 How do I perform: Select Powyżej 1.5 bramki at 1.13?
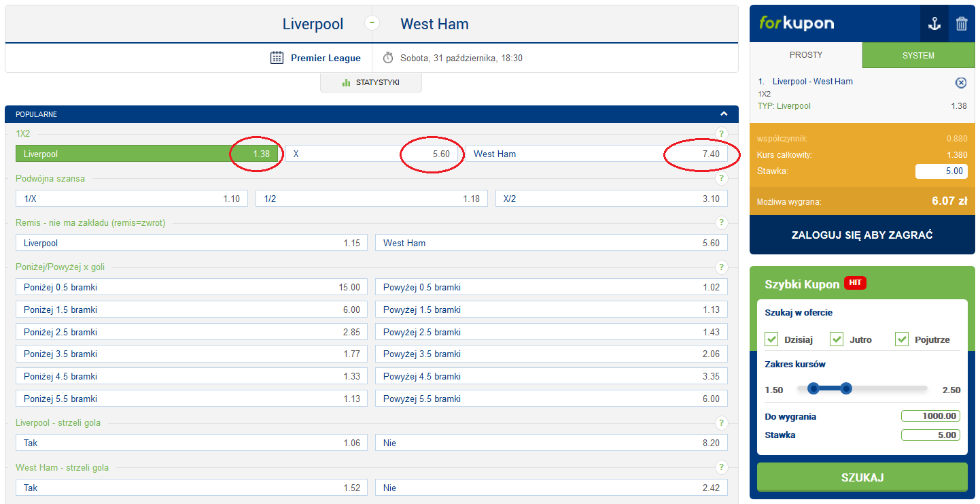click(551, 309)
